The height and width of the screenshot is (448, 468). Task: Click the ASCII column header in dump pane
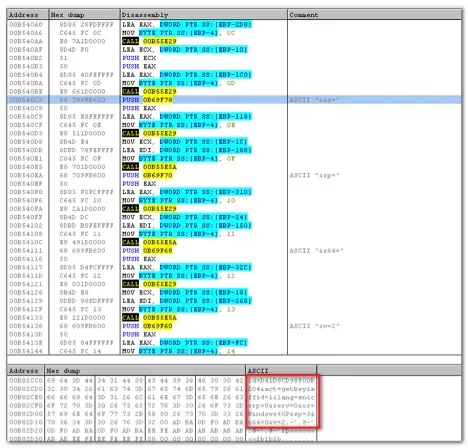pos(281,371)
